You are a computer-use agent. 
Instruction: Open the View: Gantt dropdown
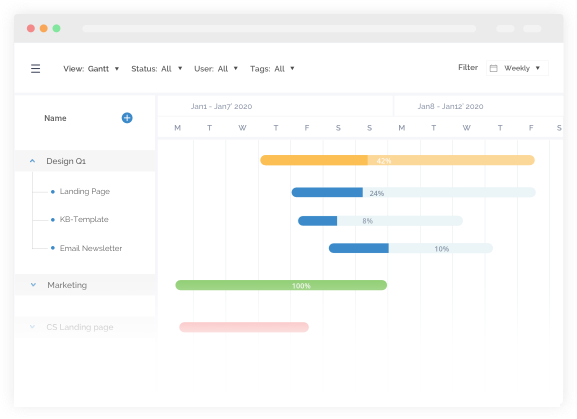click(x=91, y=69)
